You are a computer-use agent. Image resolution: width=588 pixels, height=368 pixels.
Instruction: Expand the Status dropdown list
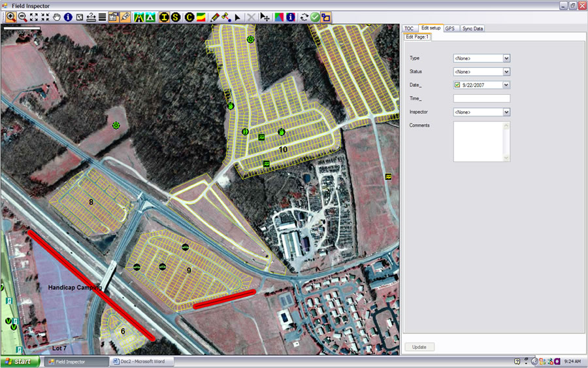pyautogui.click(x=506, y=72)
